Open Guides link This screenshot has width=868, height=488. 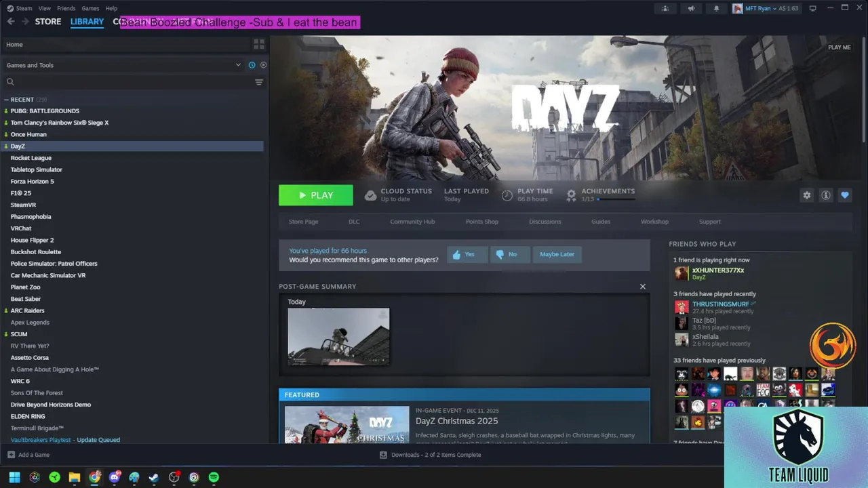(x=601, y=222)
